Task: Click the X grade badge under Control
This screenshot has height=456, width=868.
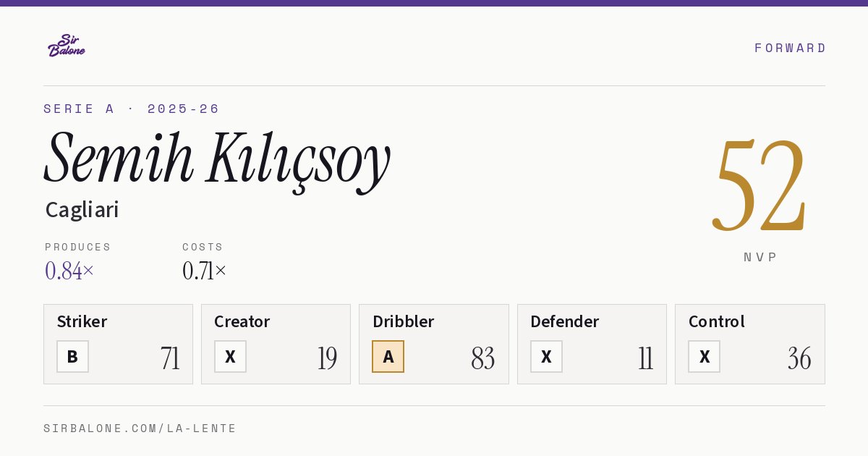Action: 704,357
